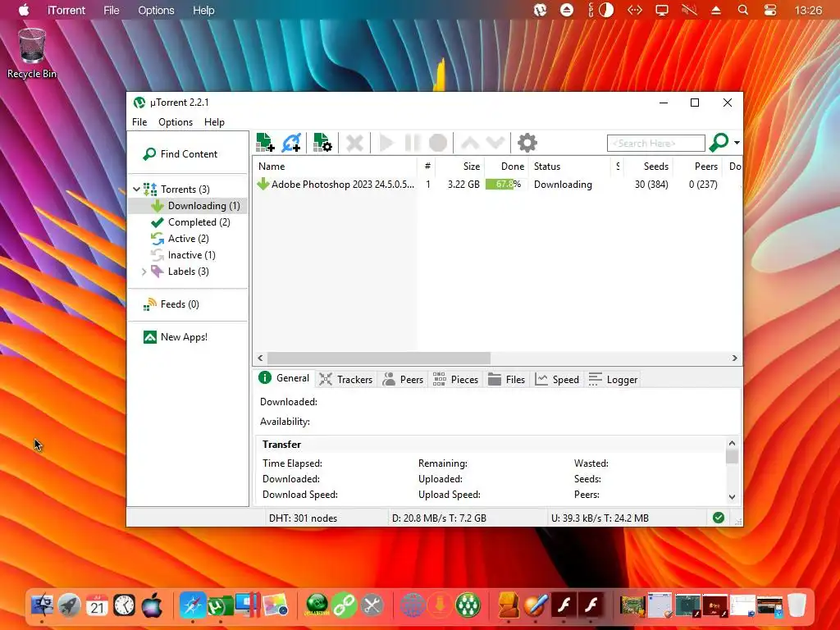840x630 pixels.
Task: Click the horizontal scrollbar right arrow
Action: pos(734,358)
